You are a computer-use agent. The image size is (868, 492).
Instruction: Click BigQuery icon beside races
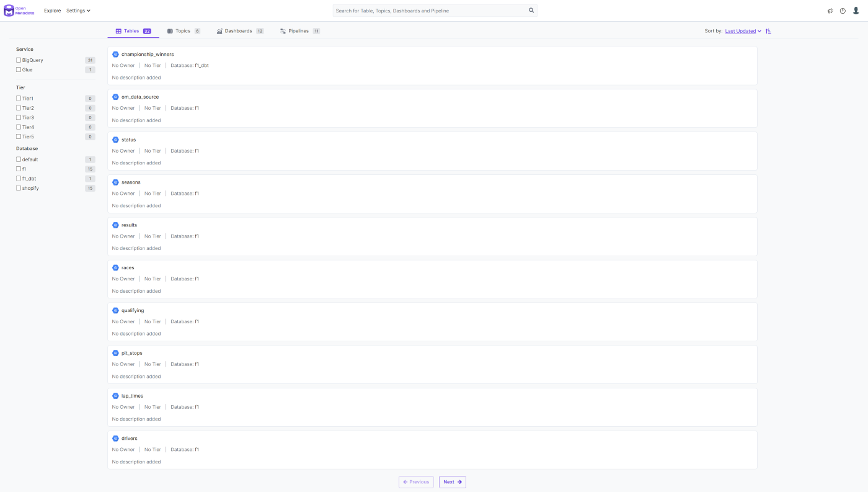pos(115,268)
